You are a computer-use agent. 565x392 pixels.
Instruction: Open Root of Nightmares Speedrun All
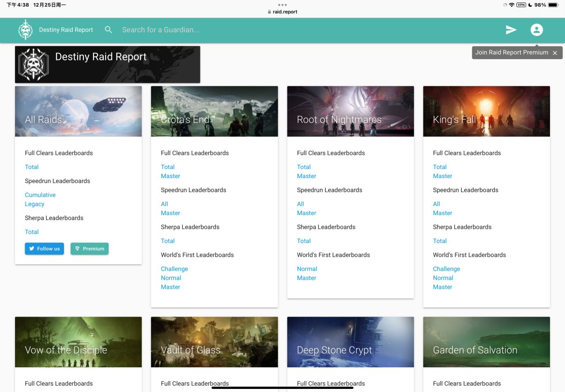(x=300, y=204)
